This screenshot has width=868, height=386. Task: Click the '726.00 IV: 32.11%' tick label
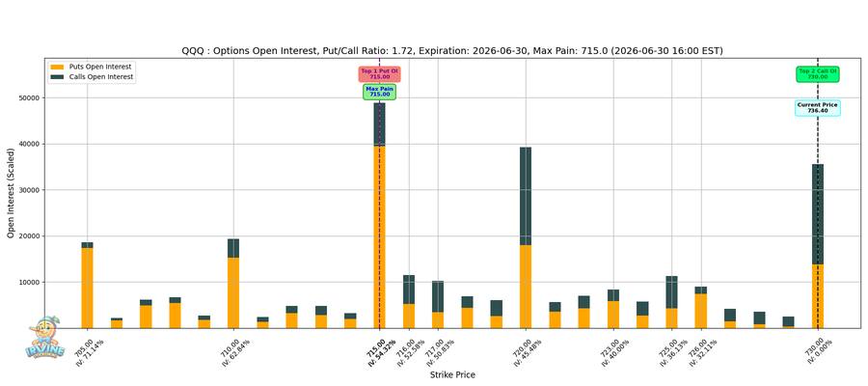pos(702,352)
